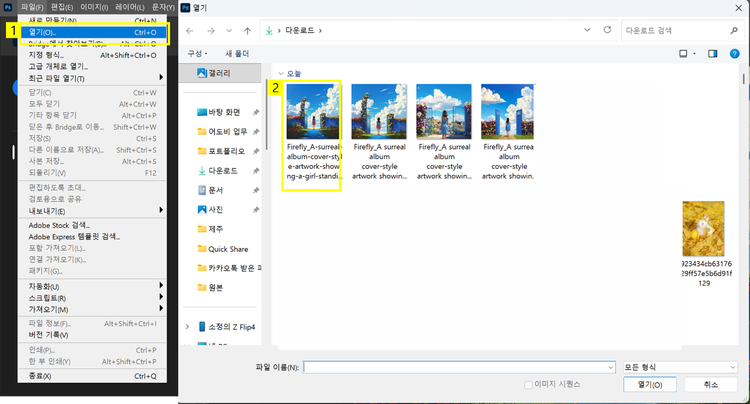This screenshot has width=750, height=404.
Task: Choose Adobe Stock 검색 entry
Action: point(92,225)
